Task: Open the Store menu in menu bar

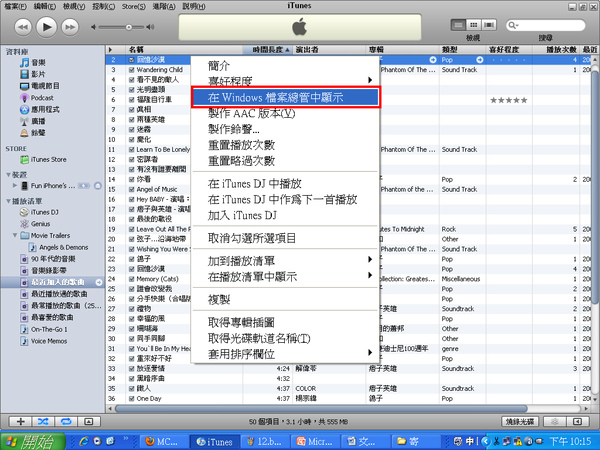Action: tap(134, 7)
